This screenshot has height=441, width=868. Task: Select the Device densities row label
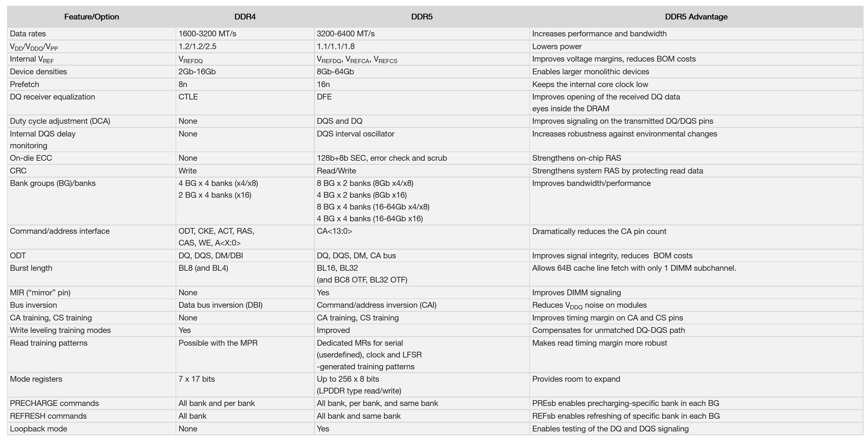click(x=39, y=71)
